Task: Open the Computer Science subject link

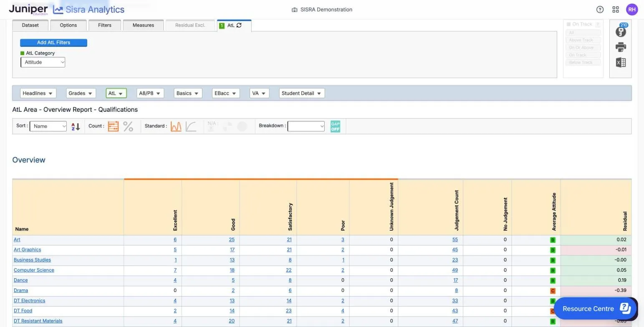Action: click(34, 270)
